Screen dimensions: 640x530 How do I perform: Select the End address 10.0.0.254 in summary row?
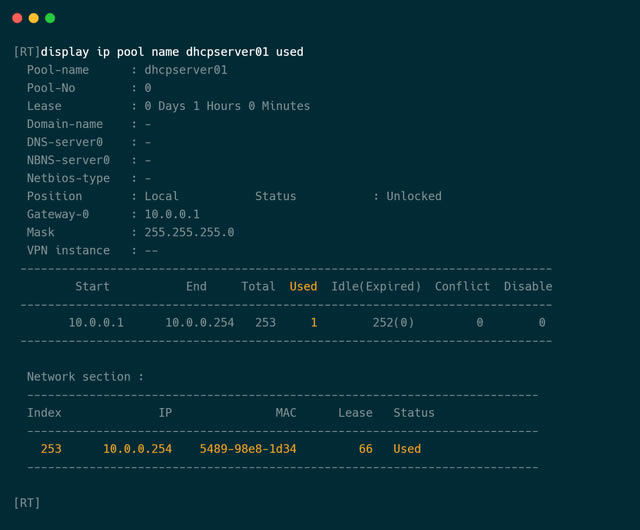pos(200,322)
